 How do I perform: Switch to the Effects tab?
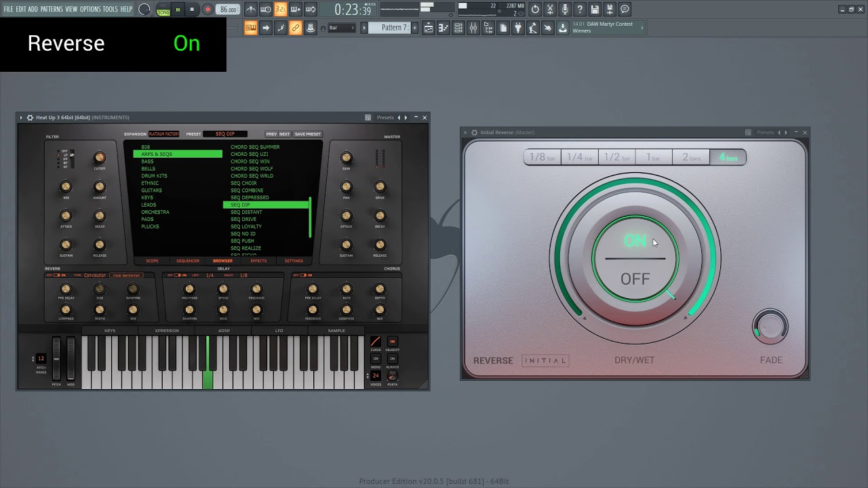[258, 261]
